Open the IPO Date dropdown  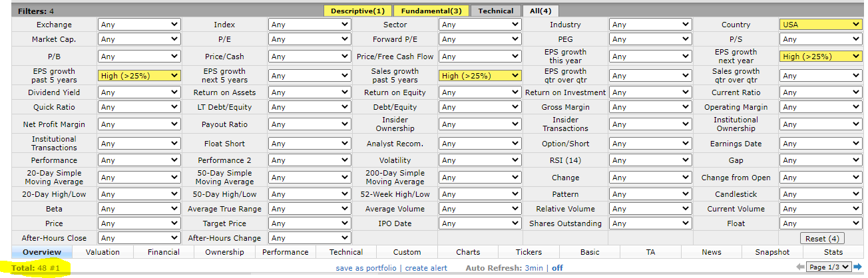(x=480, y=224)
